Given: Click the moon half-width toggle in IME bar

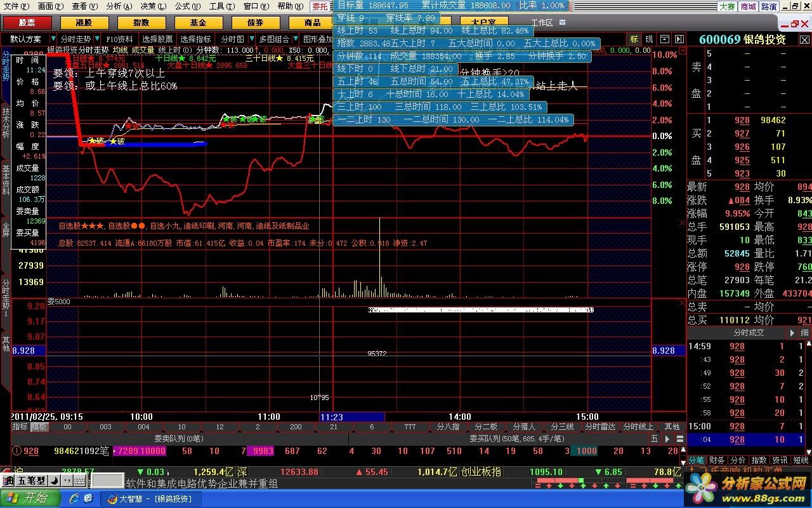Looking at the screenshot, I should (55, 481).
